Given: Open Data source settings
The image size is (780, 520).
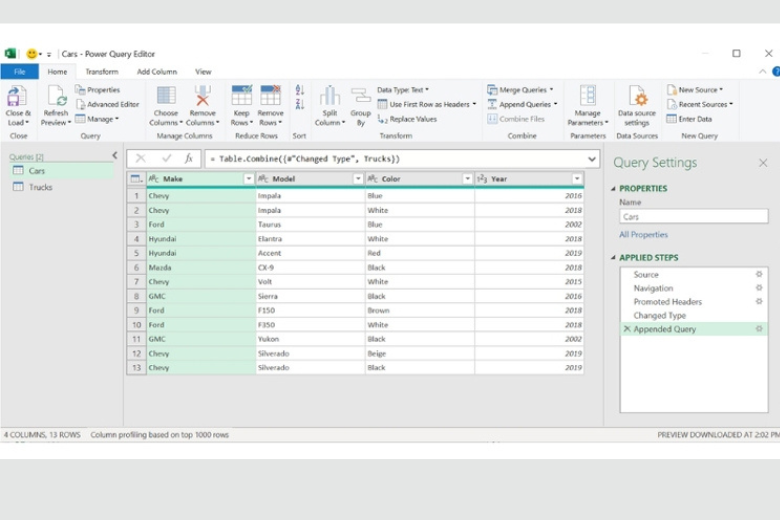Looking at the screenshot, I should pyautogui.click(x=637, y=97).
